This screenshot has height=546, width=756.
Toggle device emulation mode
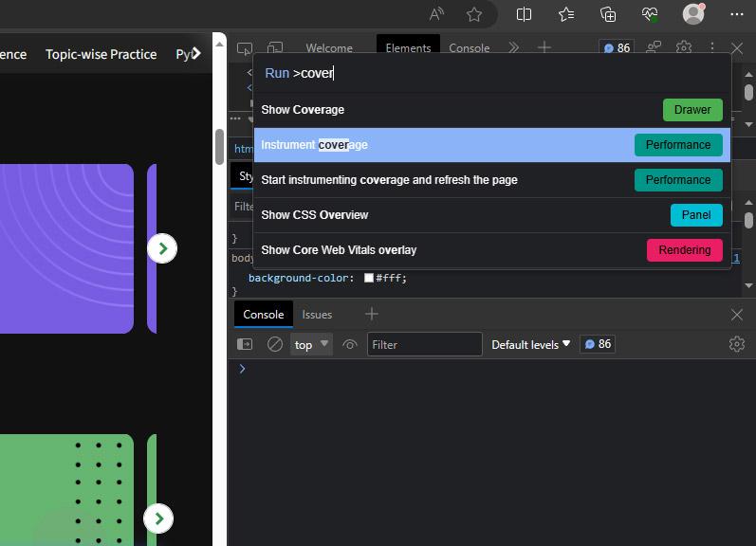pos(275,47)
